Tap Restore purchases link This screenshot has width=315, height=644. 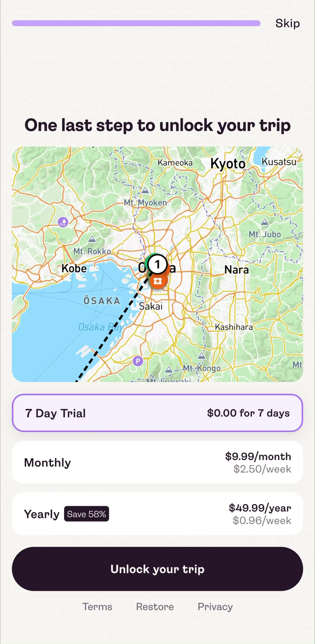tap(155, 607)
